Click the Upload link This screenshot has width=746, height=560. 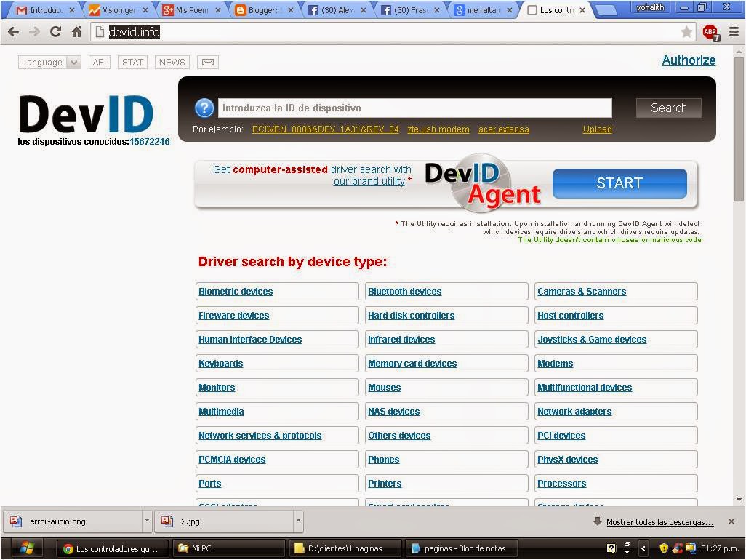[x=598, y=129]
